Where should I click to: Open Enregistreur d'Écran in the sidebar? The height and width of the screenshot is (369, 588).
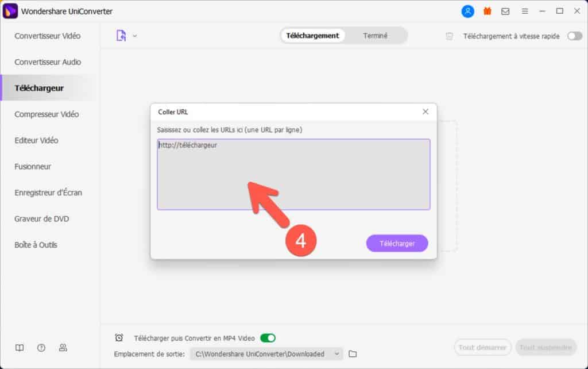pyautogui.click(x=48, y=193)
